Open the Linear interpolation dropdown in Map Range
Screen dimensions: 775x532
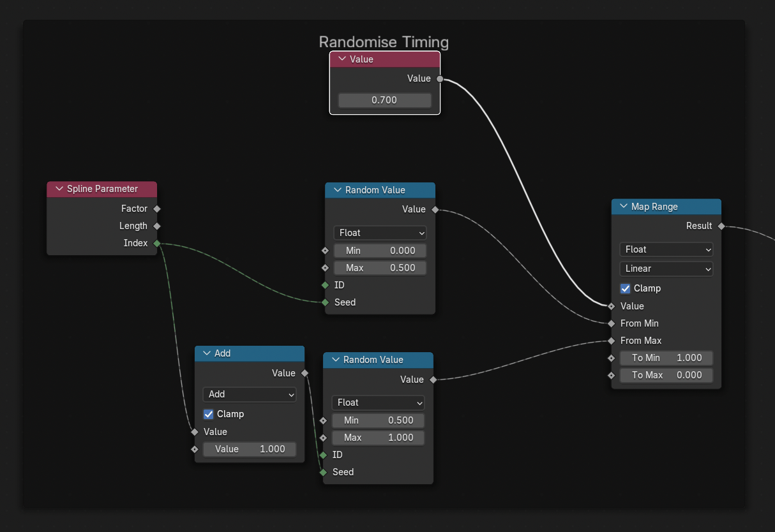tap(666, 269)
